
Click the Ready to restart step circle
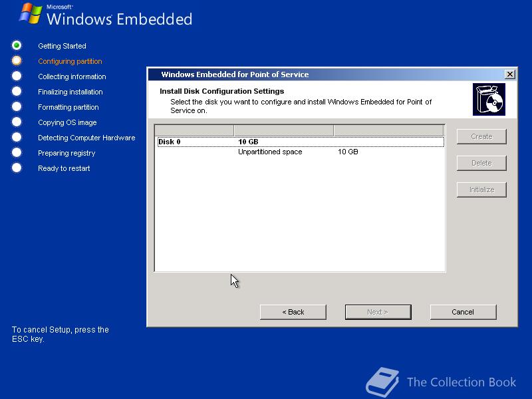[17, 168]
